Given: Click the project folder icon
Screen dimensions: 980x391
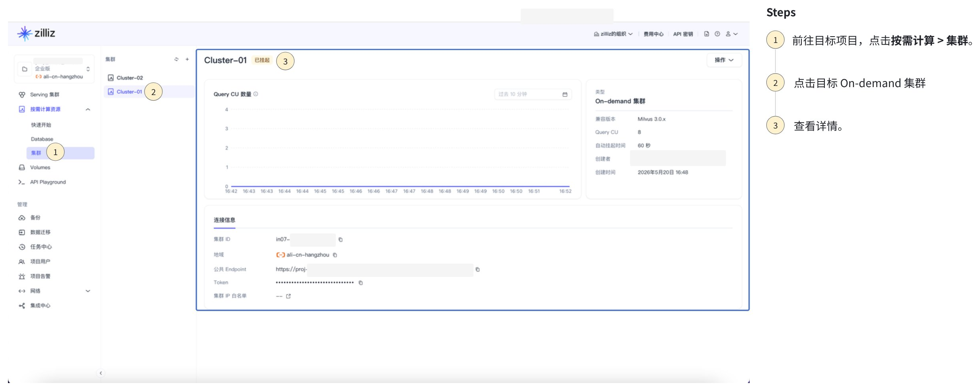Looking at the screenshot, I should tap(25, 69).
